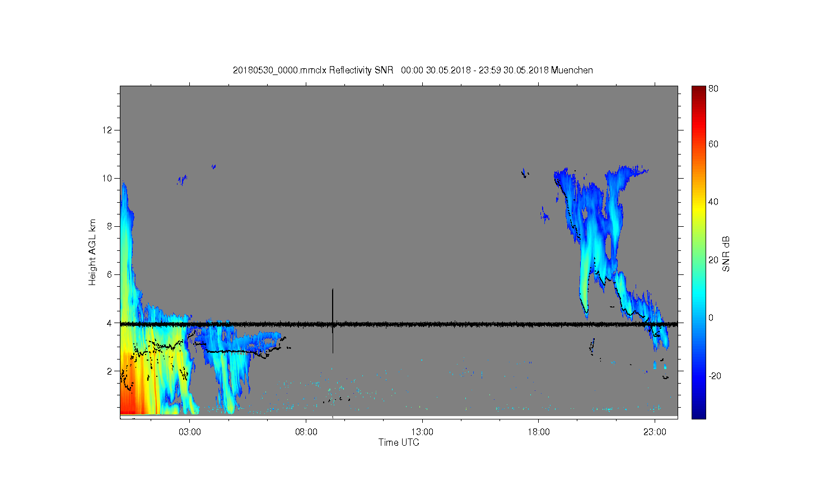The image size is (840, 504).
Task: Click the 08:00 time tick label
Action: (306, 432)
